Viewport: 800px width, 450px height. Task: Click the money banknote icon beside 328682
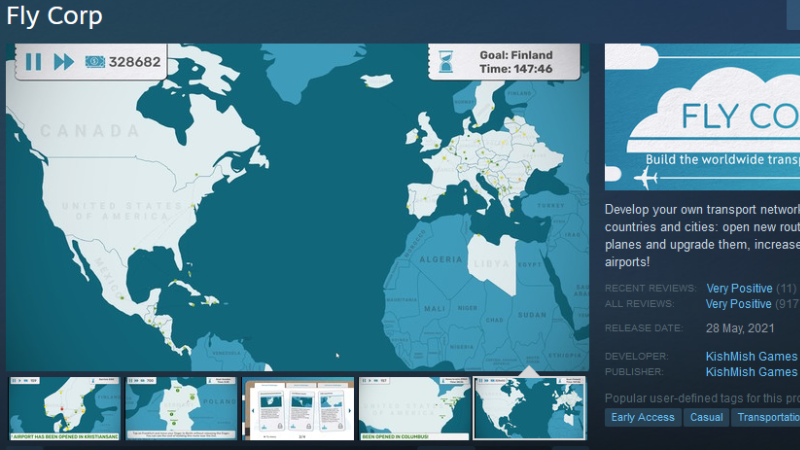95,62
